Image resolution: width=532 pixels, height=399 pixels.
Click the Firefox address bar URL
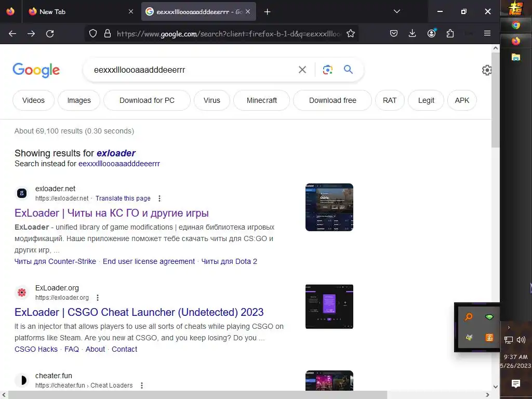tap(229, 34)
